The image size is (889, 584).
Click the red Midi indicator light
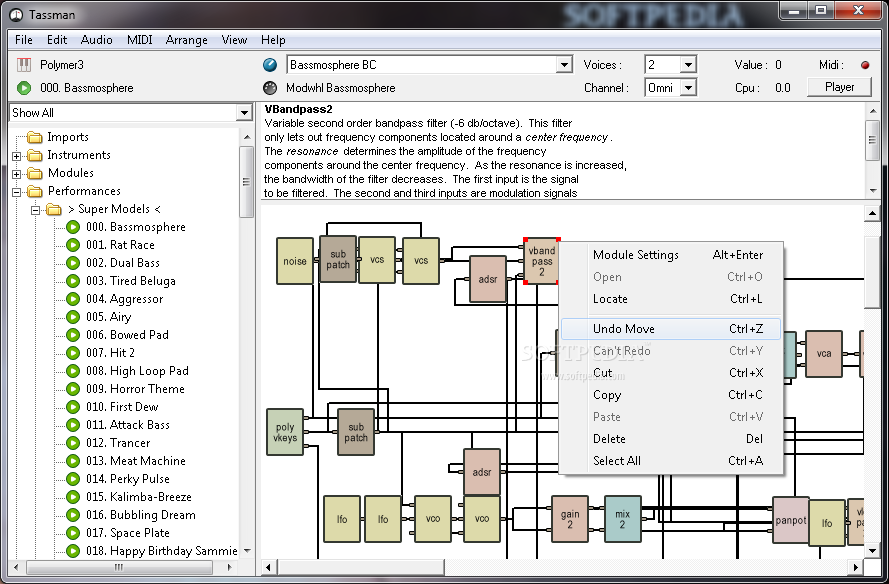865,65
